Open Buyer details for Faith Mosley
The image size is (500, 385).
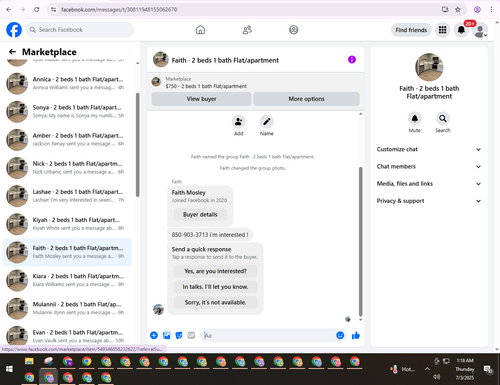pyautogui.click(x=200, y=214)
